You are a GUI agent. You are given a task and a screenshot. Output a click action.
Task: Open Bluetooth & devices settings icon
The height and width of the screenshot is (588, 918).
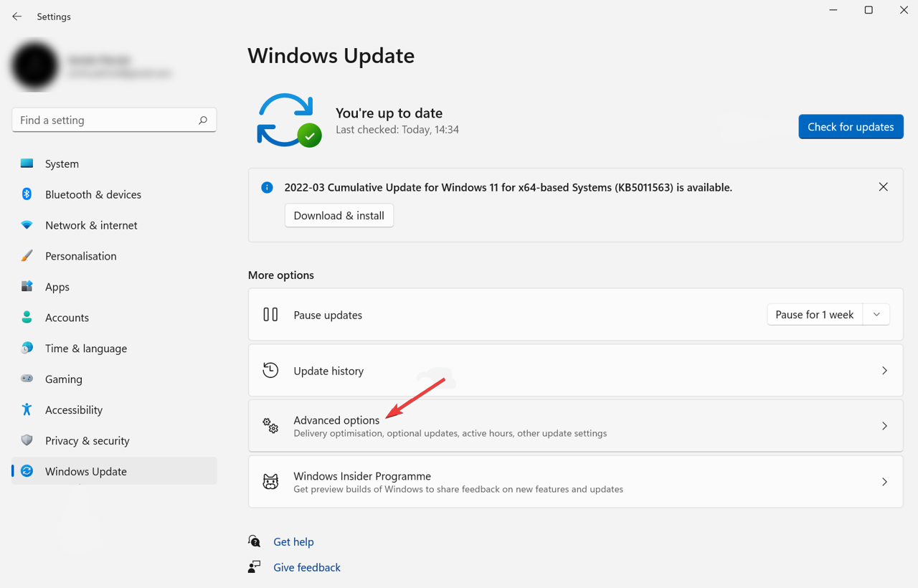tap(27, 194)
